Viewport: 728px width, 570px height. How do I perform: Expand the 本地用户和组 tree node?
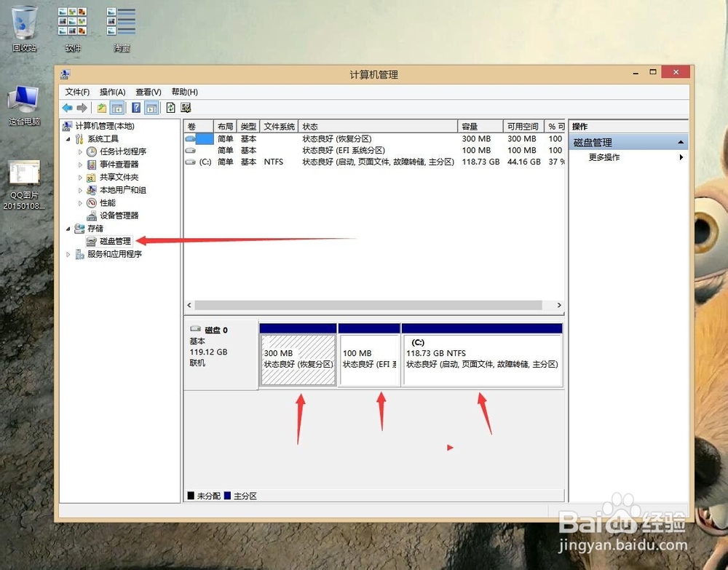pos(80,190)
